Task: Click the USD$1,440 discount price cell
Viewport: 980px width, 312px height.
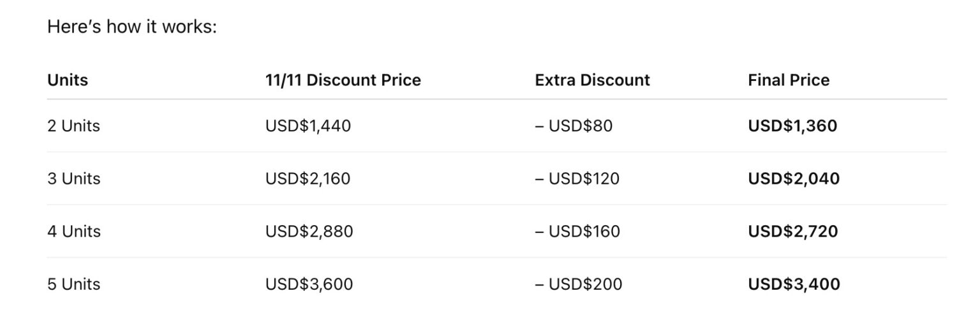Action: click(308, 126)
